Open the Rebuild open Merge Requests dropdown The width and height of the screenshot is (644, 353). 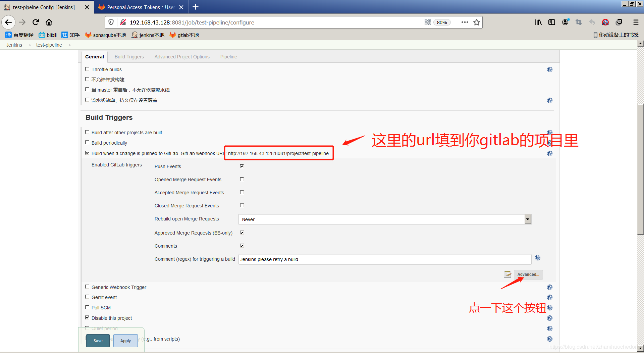[528, 219]
